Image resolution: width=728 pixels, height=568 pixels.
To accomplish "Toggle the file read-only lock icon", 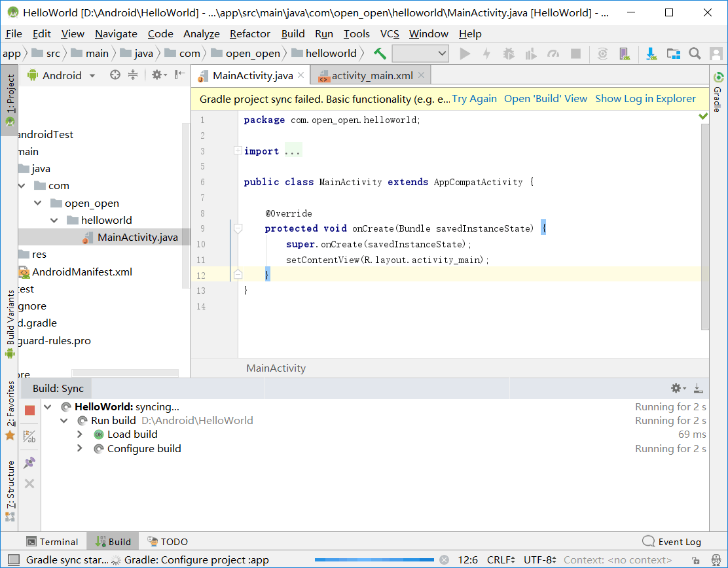I will pyautogui.click(x=695, y=560).
